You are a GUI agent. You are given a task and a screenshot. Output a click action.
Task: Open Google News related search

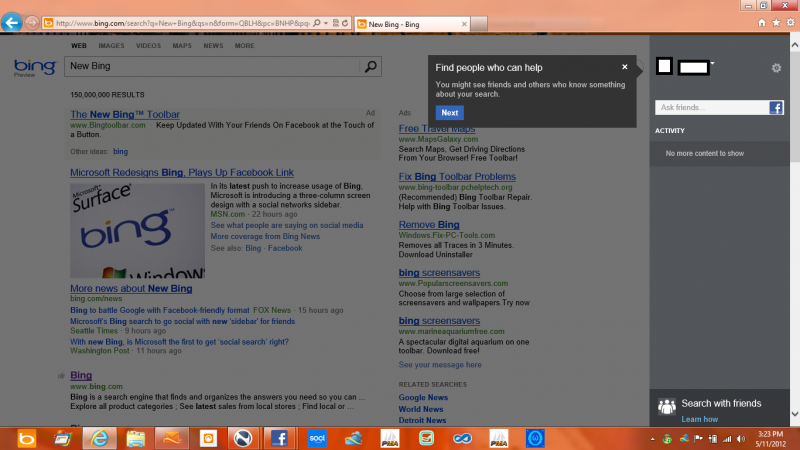pyautogui.click(x=423, y=397)
